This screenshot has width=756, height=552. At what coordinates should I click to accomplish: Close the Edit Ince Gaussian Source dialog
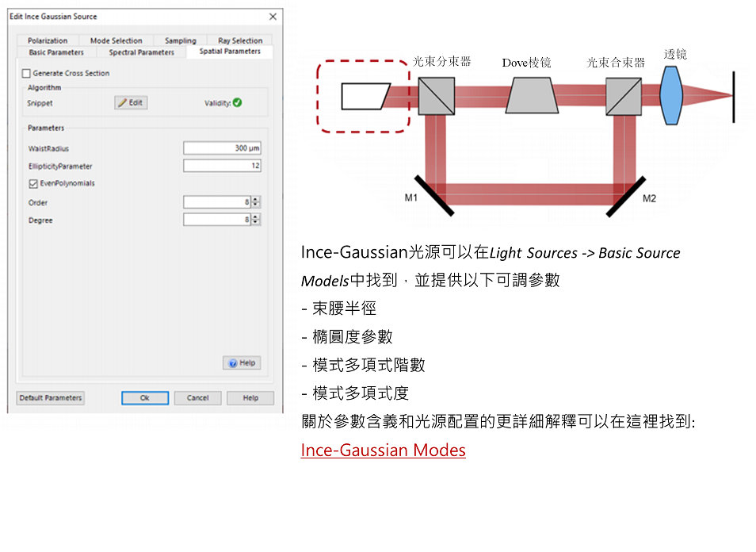pos(273,17)
